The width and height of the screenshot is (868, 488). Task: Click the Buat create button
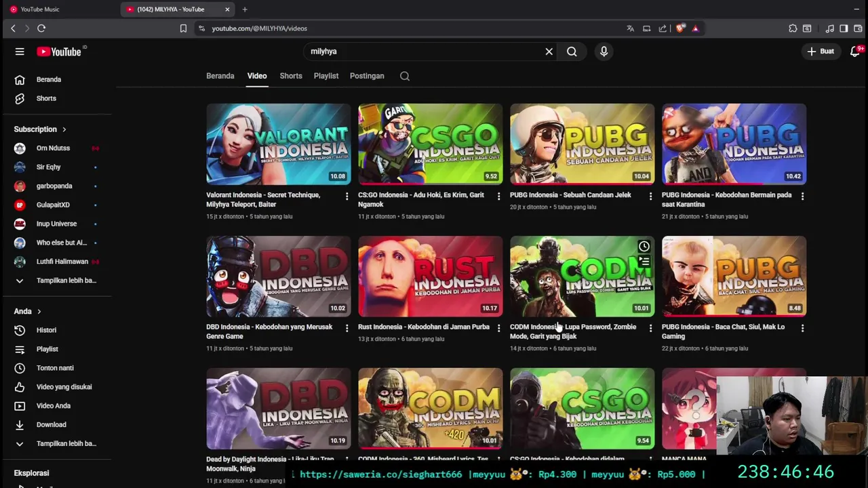click(821, 52)
